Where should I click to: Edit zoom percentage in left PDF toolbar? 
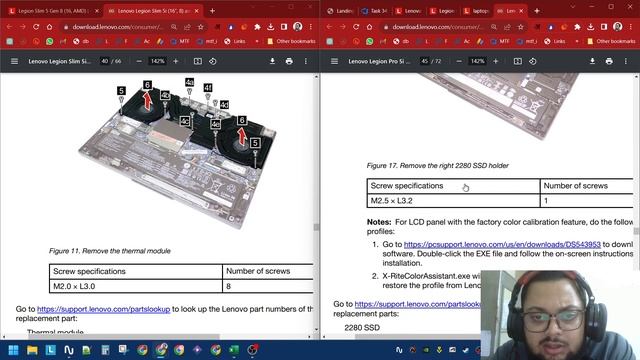click(158, 61)
